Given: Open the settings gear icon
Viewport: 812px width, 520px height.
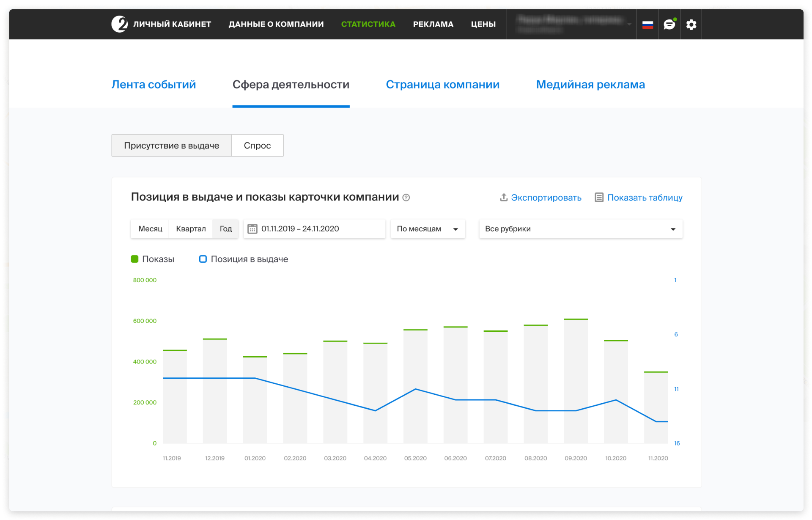Looking at the screenshot, I should click(691, 25).
